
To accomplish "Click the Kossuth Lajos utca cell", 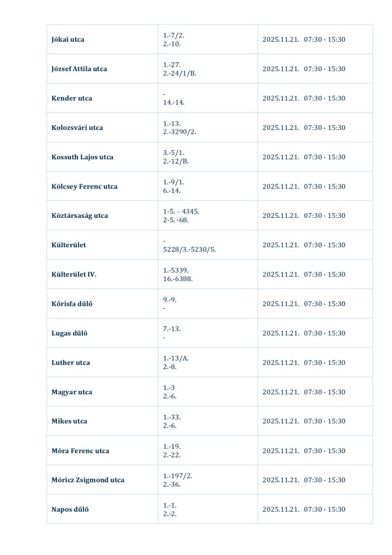I will 82,157.
